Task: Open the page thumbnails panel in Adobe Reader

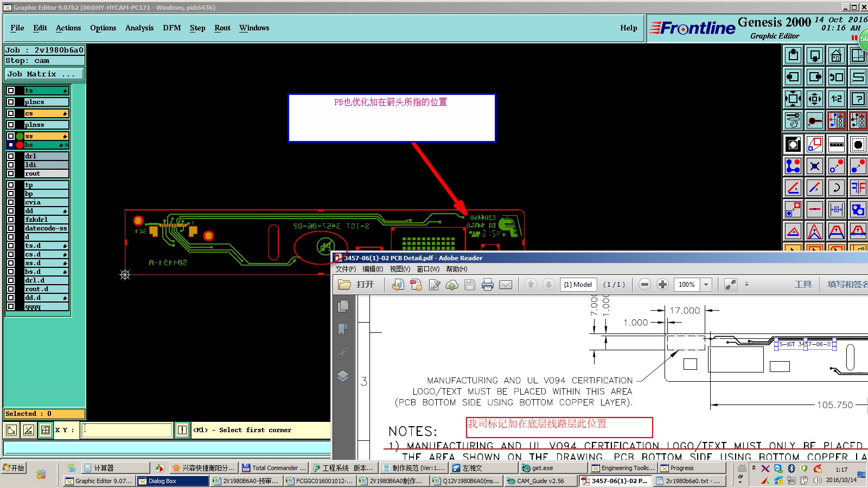Action: click(343, 306)
